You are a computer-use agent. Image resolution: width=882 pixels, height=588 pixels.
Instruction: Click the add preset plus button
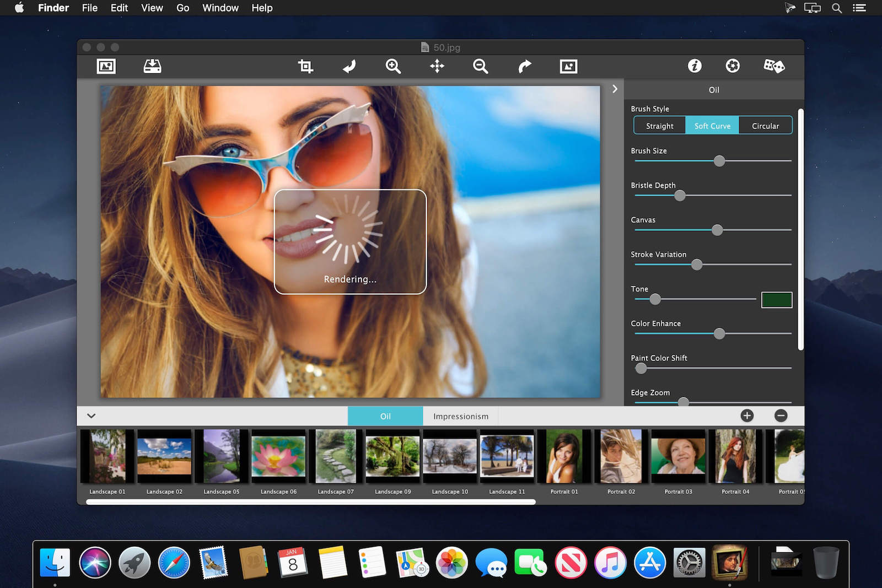pyautogui.click(x=747, y=416)
